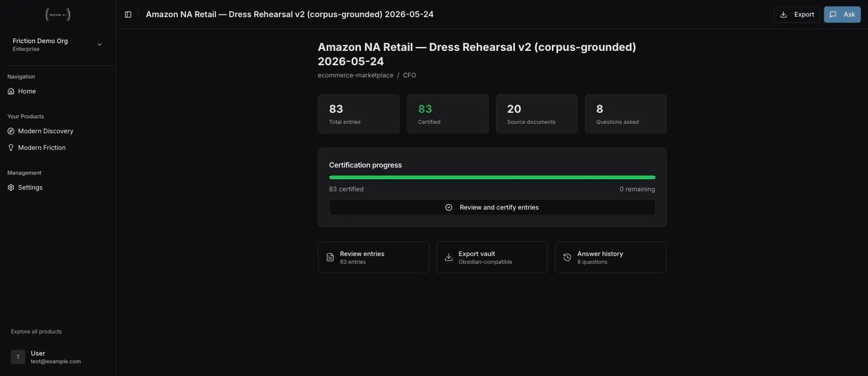The width and height of the screenshot is (868, 376).
Task: Click the Modern AI logo
Action: pyautogui.click(x=58, y=14)
